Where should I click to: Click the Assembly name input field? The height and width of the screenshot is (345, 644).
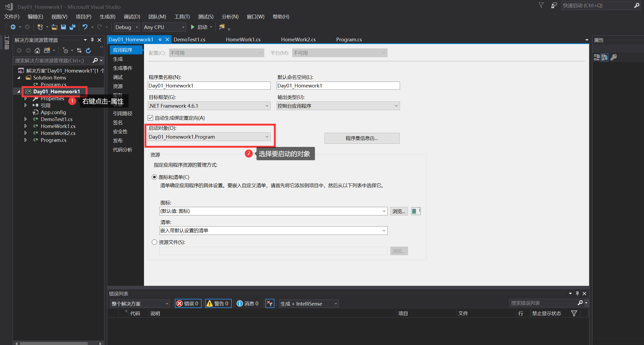tap(209, 86)
